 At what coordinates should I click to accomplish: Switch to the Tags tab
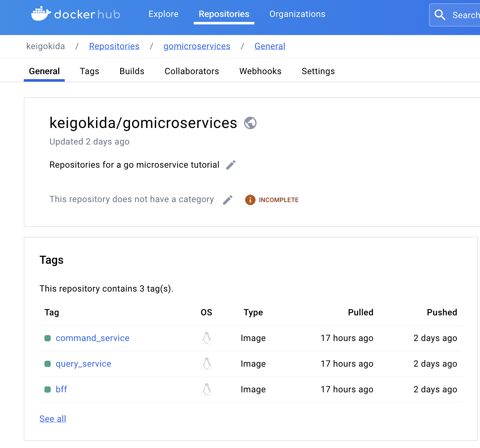[x=89, y=71]
